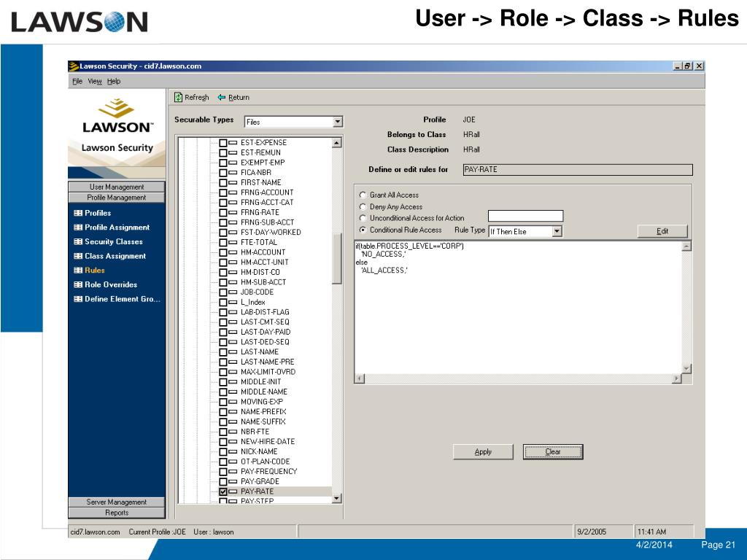Select Deny Any Access radio button
This screenshot has height=560, width=747.
coord(363,206)
